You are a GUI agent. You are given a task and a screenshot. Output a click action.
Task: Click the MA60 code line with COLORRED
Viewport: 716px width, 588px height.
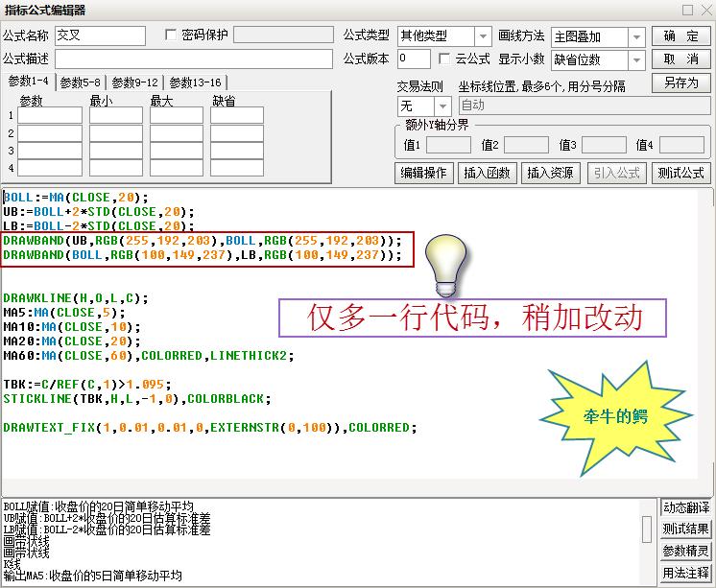pyautogui.click(x=149, y=356)
